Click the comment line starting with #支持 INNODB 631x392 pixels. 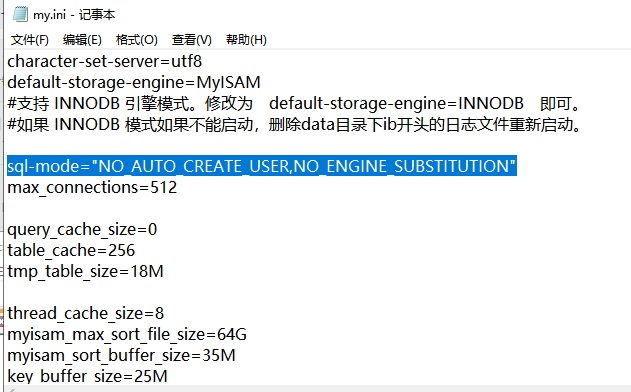click(294, 103)
